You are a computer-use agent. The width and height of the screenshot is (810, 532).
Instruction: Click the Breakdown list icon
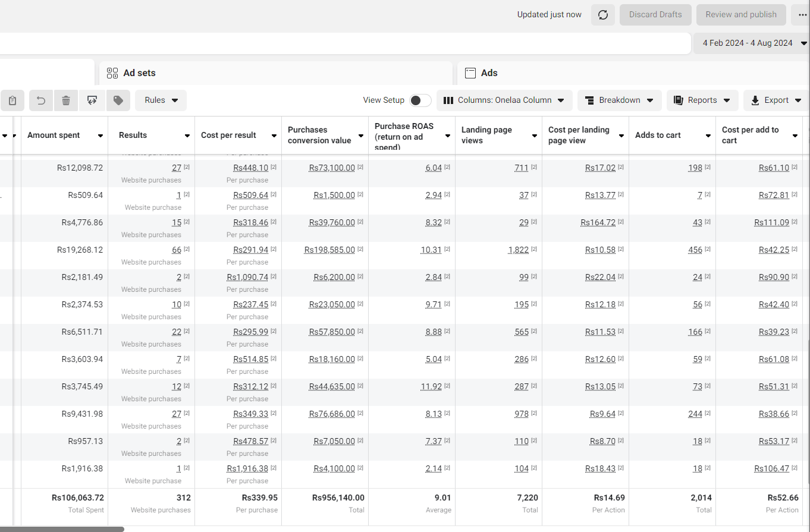pyautogui.click(x=590, y=100)
